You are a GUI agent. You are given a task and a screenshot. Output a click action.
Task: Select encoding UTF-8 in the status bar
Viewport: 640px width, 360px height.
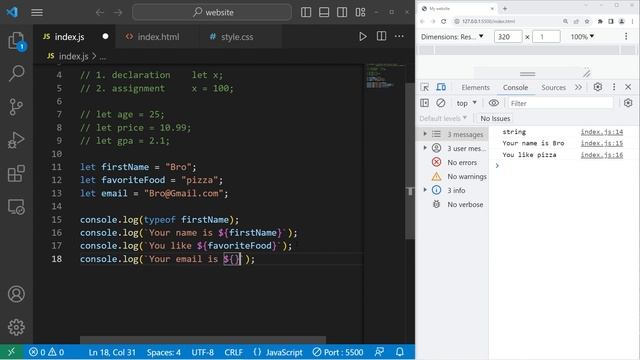202,352
